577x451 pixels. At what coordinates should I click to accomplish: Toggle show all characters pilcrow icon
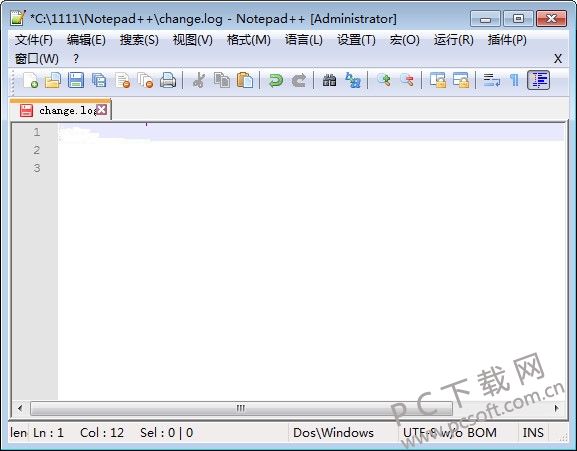[x=514, y=80]
